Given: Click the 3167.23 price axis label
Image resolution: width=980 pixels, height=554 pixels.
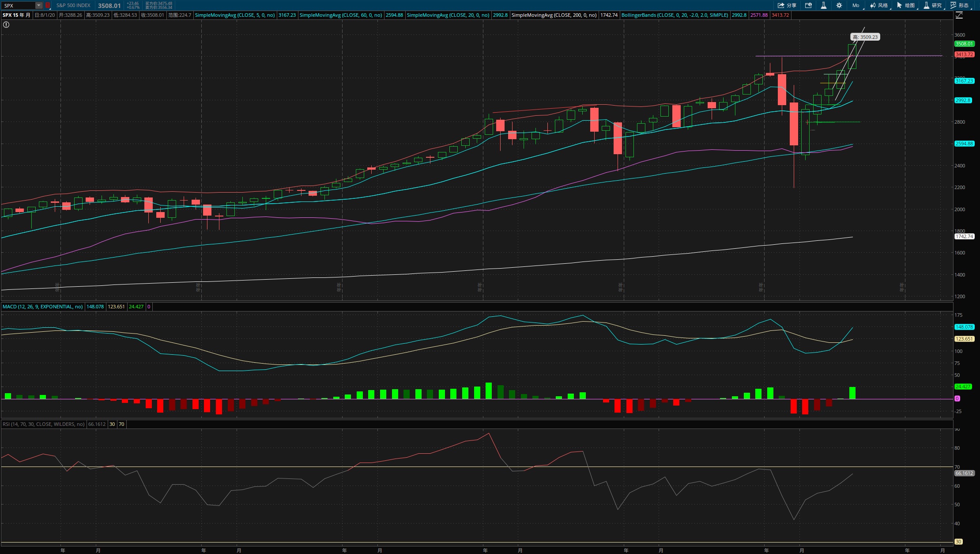Looking at the screenshot, I should pos(964,81).
